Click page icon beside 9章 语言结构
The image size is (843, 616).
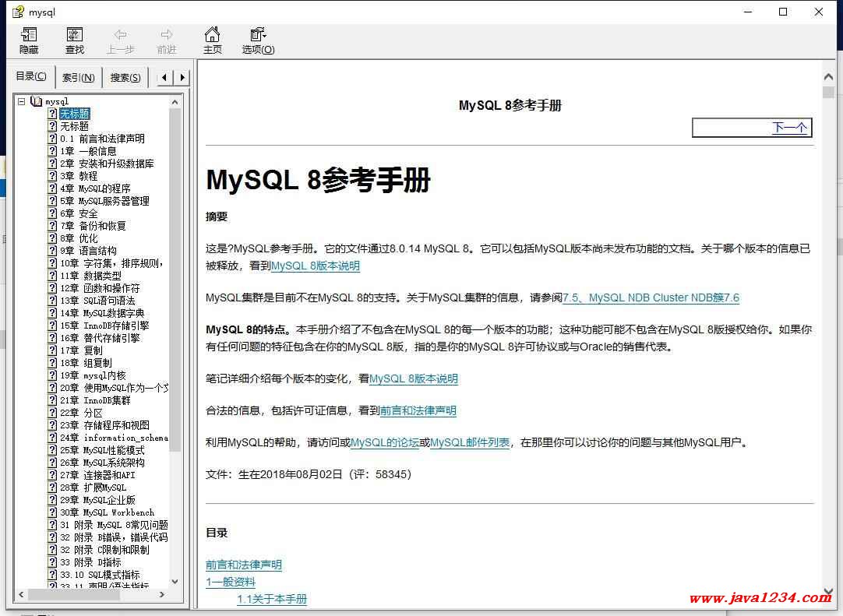[52, 251]
